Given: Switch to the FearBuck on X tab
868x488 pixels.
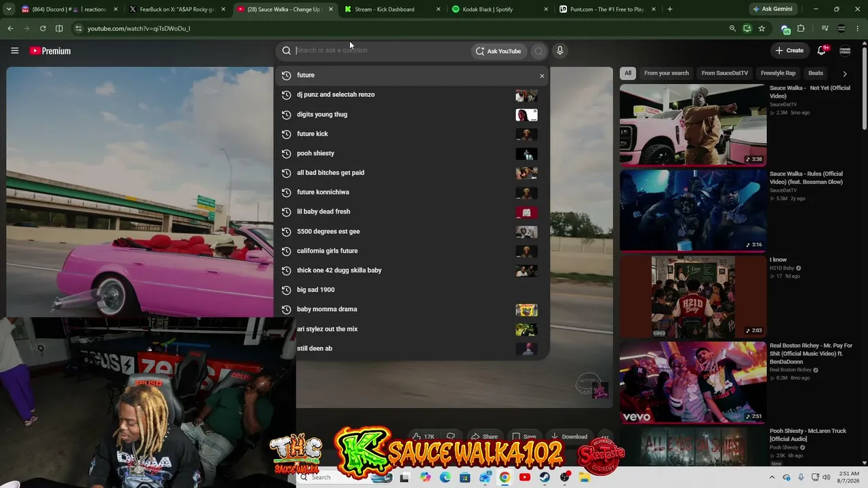Looking at the screenshot, I should pyautogui.click(x=178, y=9).
